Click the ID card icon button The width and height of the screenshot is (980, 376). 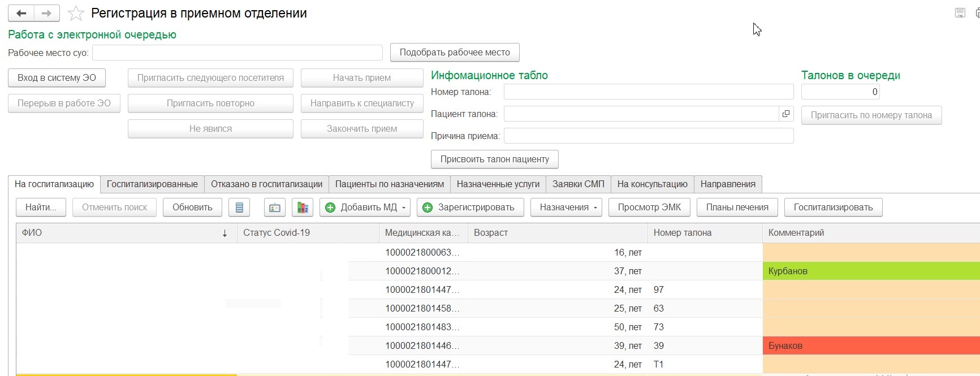click(x=274, y=208)
